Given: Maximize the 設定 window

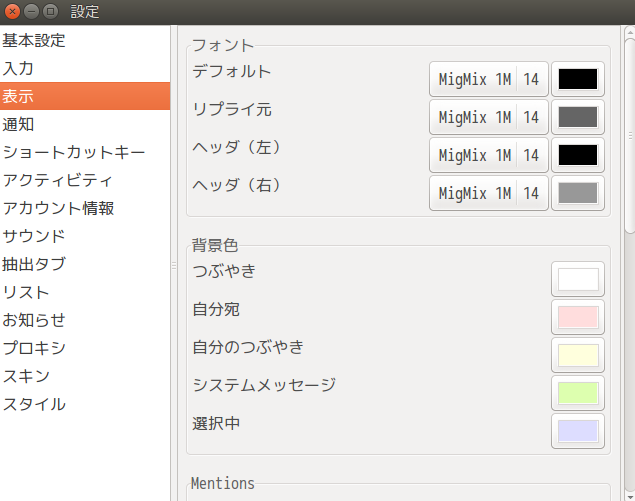Looking at the screenshot, I should (x=50, y=11).
